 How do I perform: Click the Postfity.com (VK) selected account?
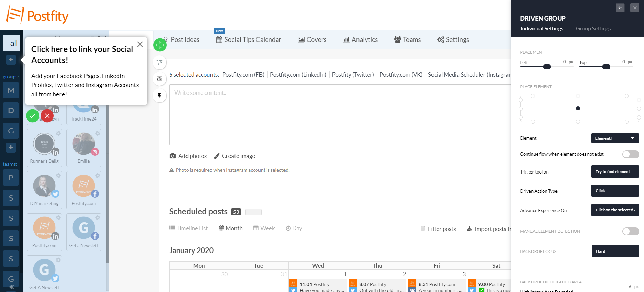coord(401,75)
